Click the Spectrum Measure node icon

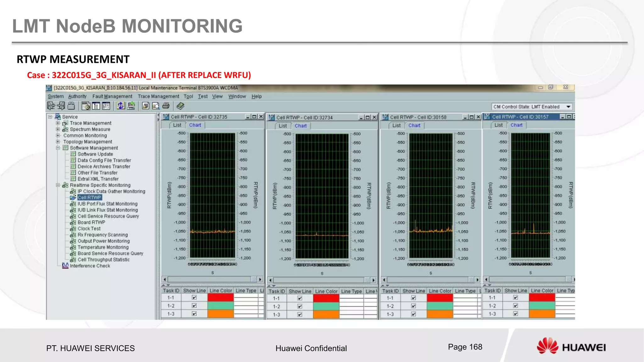65,129
